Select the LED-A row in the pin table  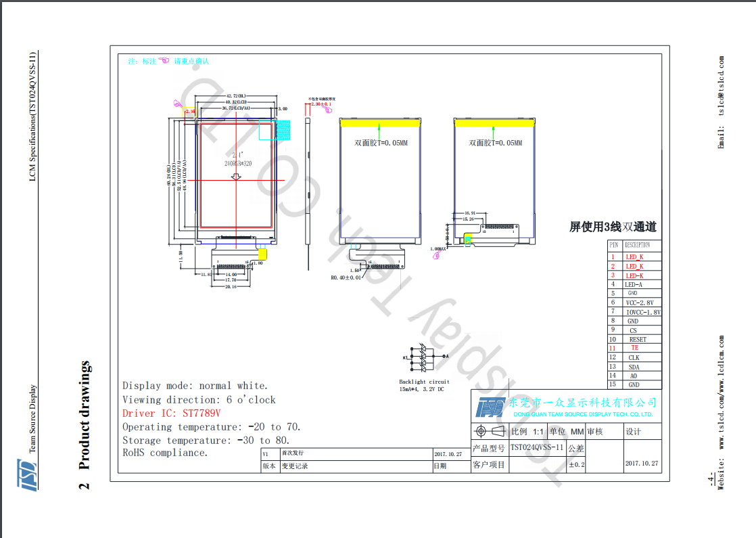pos(634,285)
